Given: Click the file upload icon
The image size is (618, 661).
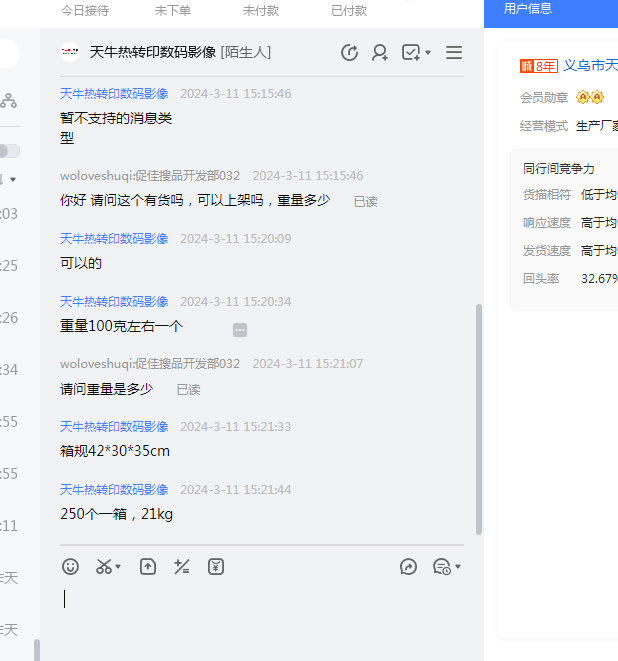Looking at the screenshot, I should pos(148,566).
